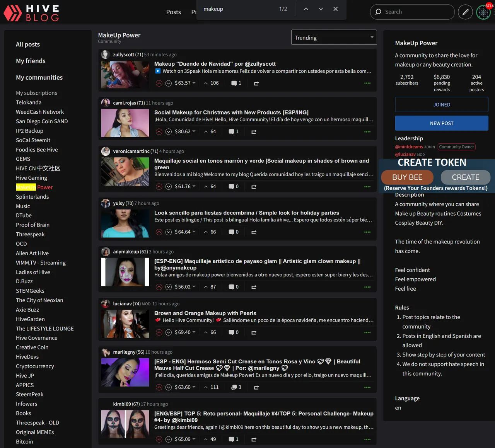Viewport: 495px width, 448px height.
Task: Downvote the lucianav Brown and Orange post
Action: (169, 332)
